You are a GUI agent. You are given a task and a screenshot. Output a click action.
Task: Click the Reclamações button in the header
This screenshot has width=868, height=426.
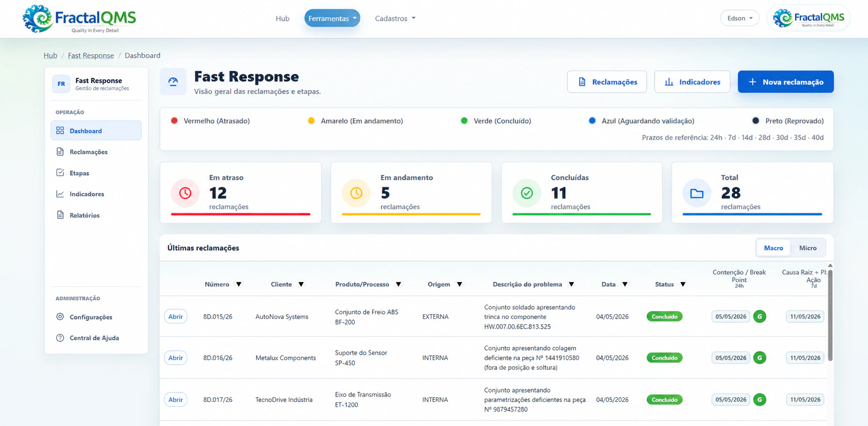tap(607, 82)
